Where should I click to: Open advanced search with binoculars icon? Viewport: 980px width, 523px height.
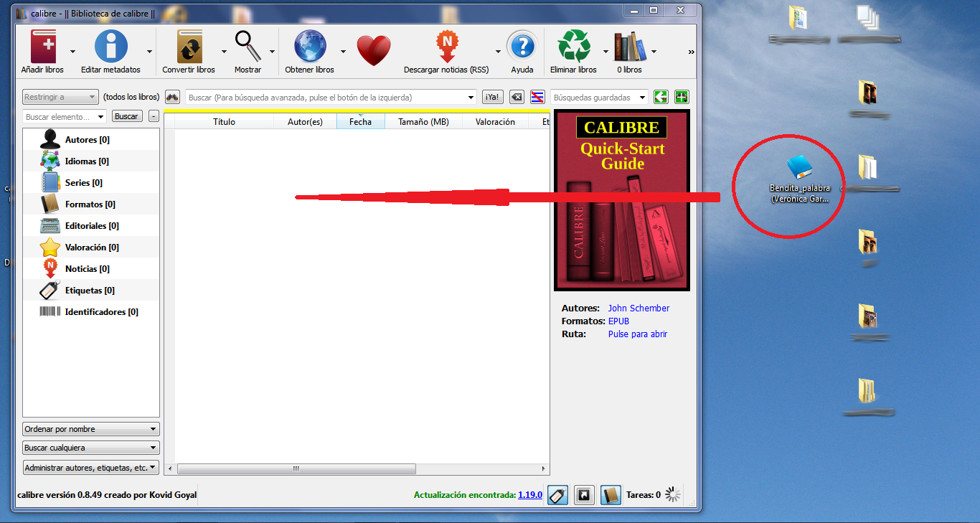pyautogui.click(x=172, y=97)
